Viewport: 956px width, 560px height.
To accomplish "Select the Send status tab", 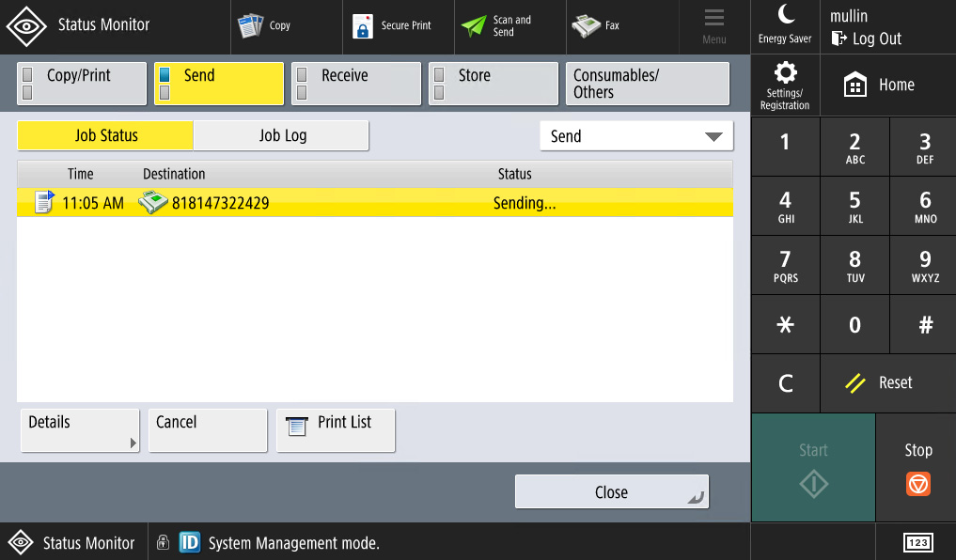I will point(219,84).
